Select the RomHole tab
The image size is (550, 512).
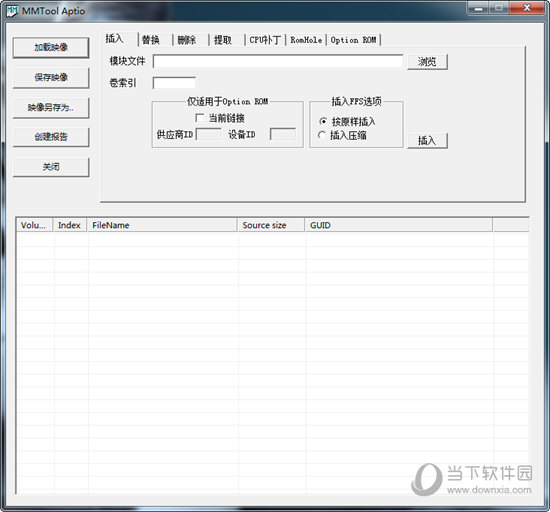point(306,40)
